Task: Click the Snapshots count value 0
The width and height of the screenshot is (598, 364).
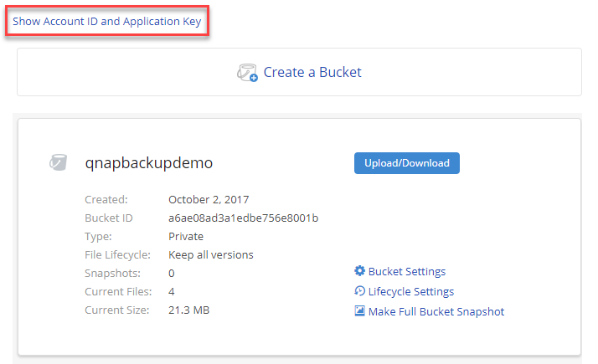Action: pyautogui.click(x=172, y=273)
